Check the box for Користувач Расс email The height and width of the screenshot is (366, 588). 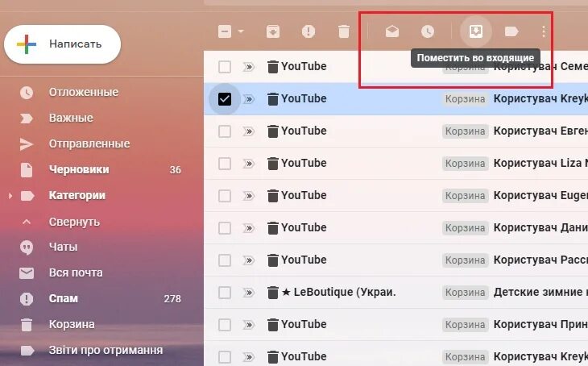pyautogui.click(x=225, y=260)
